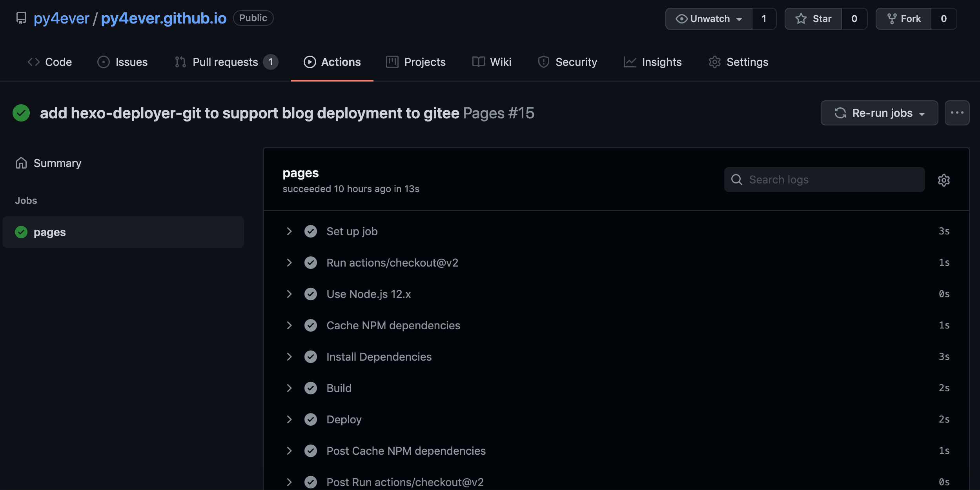This screenshot has width=980, height=490.
Task: Expand the Deploy step logs
Action: [x=290, y=419]
